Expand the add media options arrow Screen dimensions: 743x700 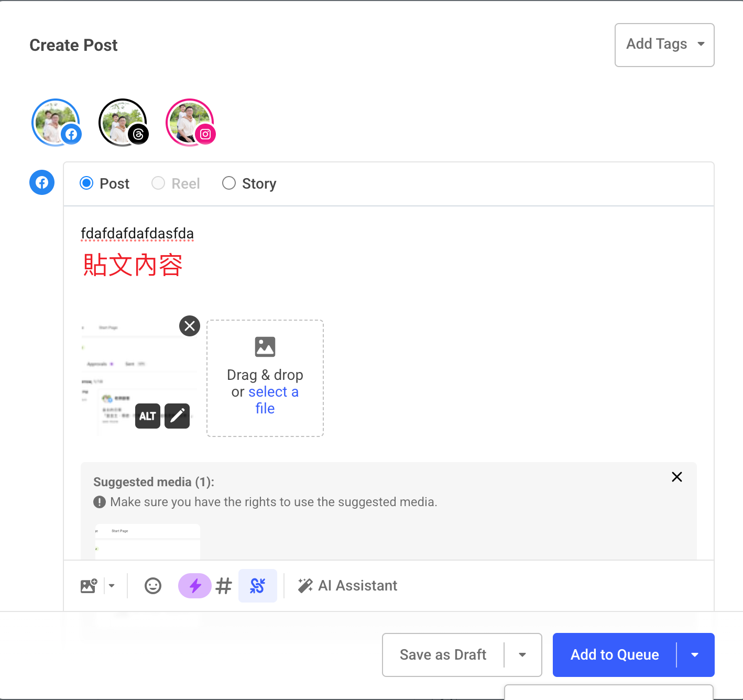pyautogui.click(x=112, y=586)
